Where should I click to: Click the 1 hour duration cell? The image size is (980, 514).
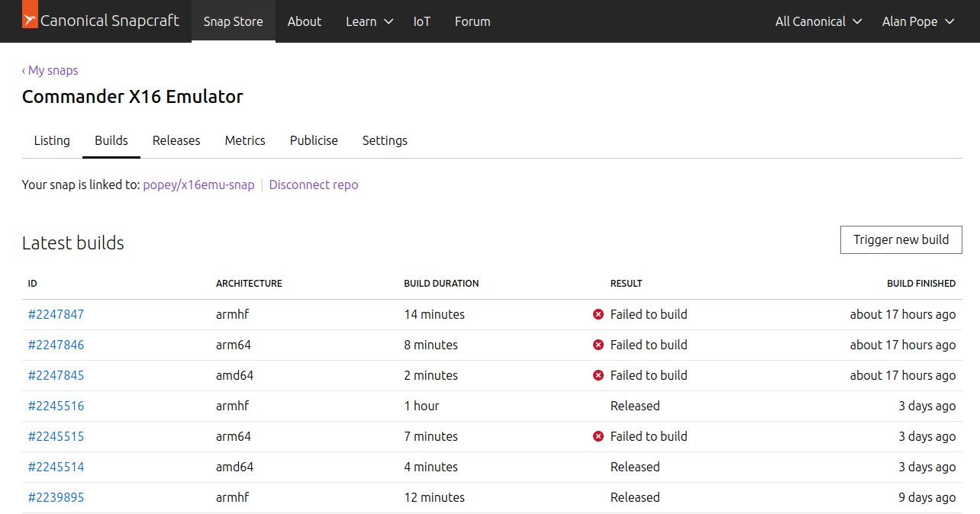click(x=422, y=406)
